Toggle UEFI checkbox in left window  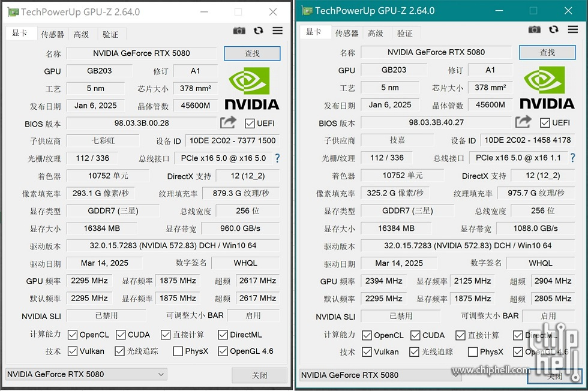pos(250,124)
